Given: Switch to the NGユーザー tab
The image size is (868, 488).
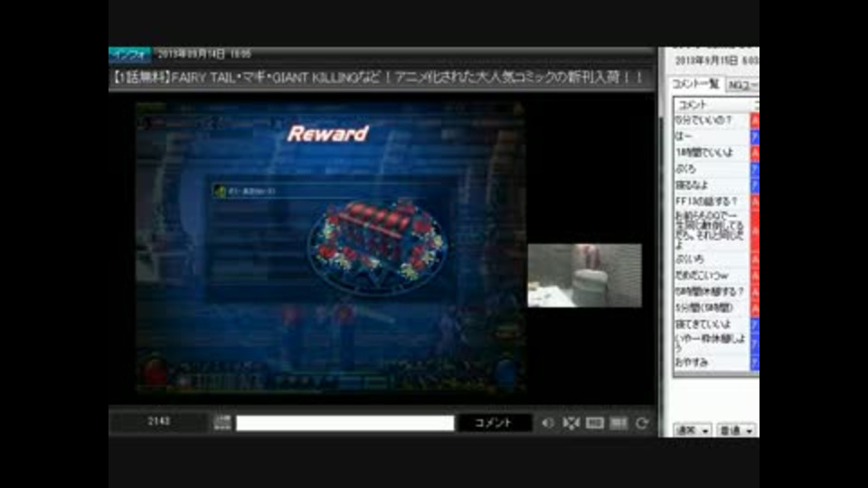Looking at the screenshot, I should pos(742,85).
